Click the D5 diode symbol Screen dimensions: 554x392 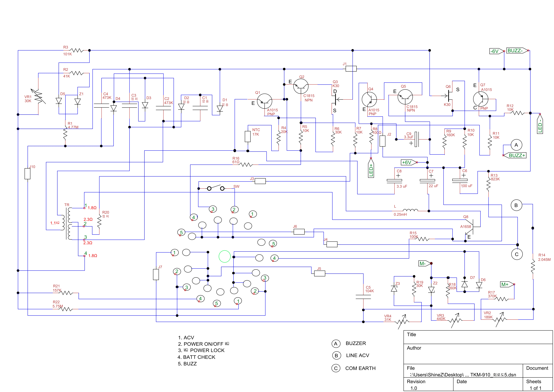(x=59, y=101)
